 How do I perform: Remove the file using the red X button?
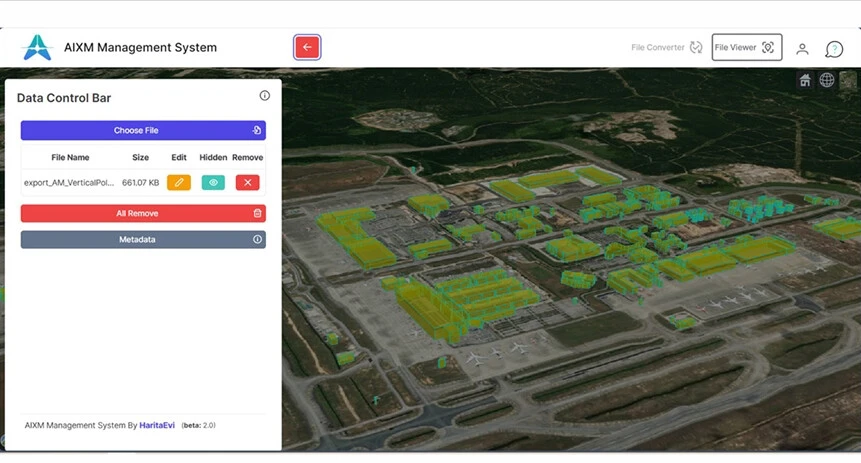pos(247,182)
